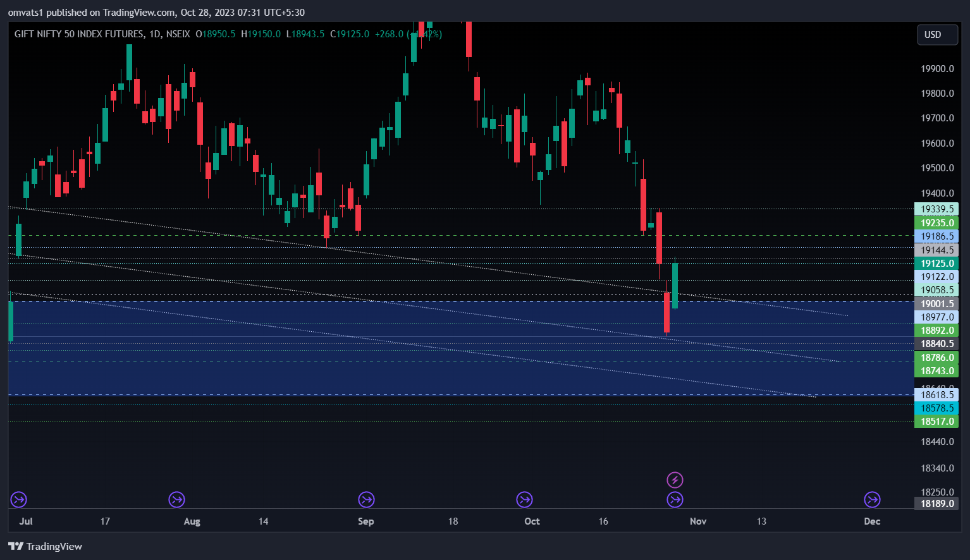Viewport: 970px width, 560px height.
Task: Click the 18618.5 price label
Action: (936, 395)
